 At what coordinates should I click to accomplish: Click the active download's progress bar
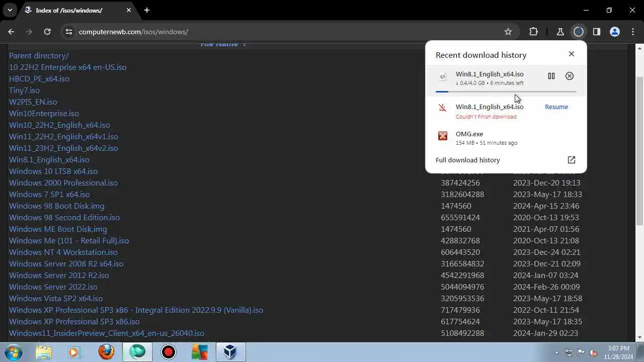click(506, 92)
